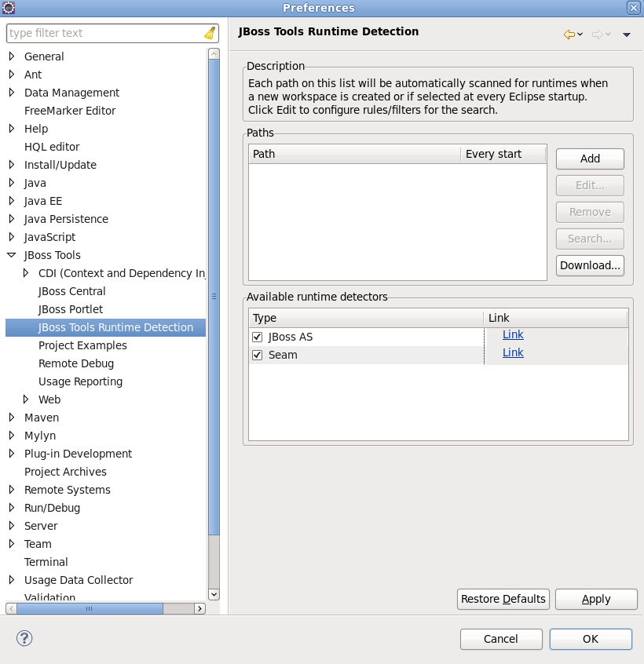Viewport: 644px width, 664px height.
Task: Confirm with the OK button
Action: (x=590, y=639)
